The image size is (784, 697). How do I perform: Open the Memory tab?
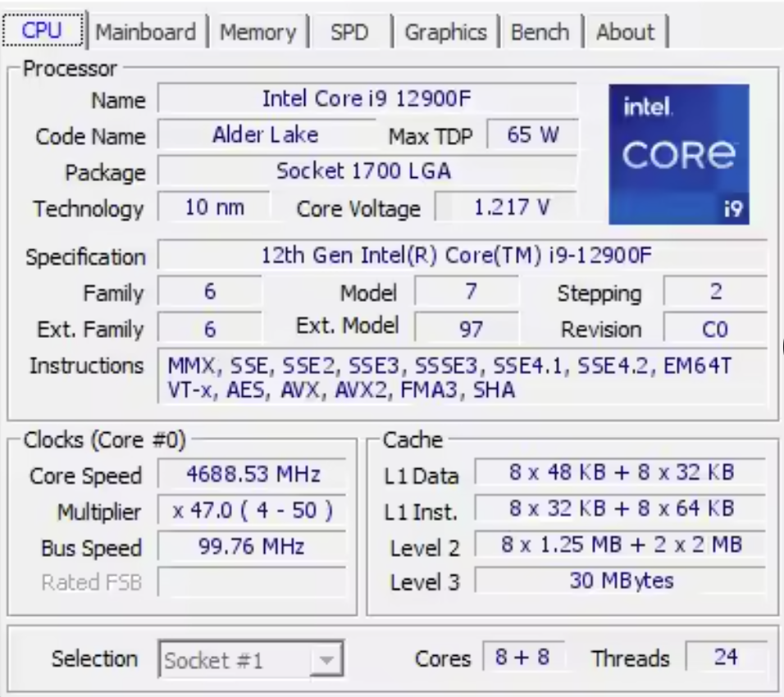(258, 33)
